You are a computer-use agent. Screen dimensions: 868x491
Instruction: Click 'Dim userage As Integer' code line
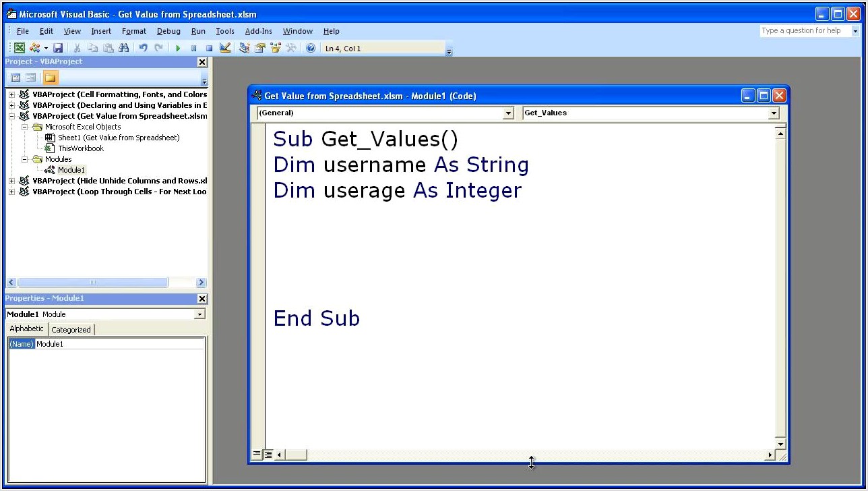tap(397, 190)
